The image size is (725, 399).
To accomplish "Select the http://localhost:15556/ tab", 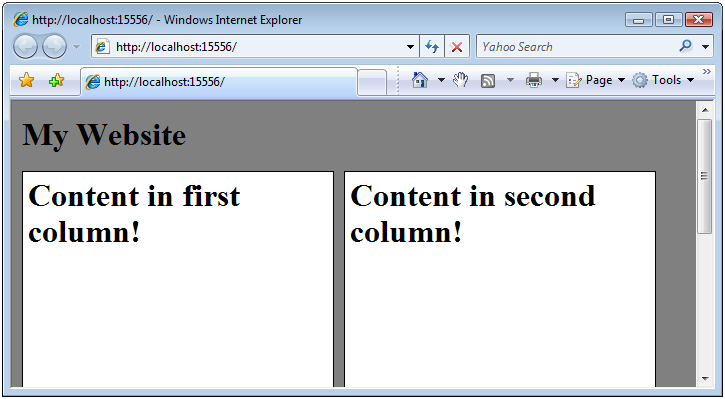I will coord(219,82).
